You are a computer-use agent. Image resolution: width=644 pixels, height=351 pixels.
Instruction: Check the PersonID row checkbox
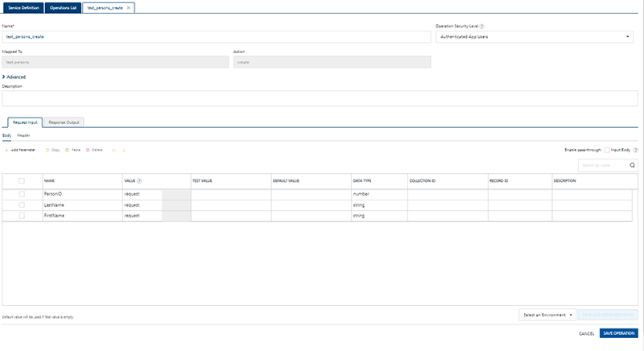point(22,194)
